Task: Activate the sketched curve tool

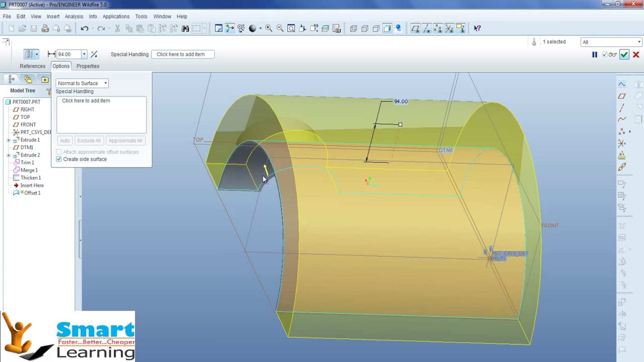Action: click(x=623, y=119)
